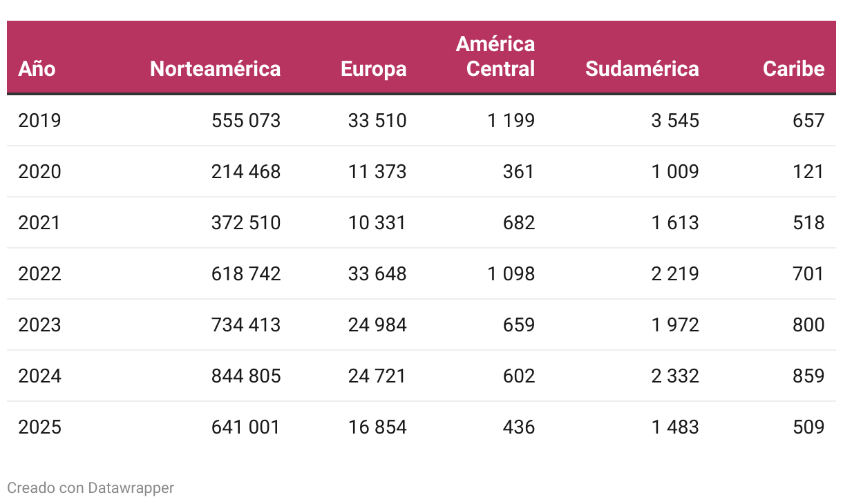Image resolution: width=843 pixels, height=504 pixels.
Task: Click the Norteamérica column header
Action: tap(215, 69)
